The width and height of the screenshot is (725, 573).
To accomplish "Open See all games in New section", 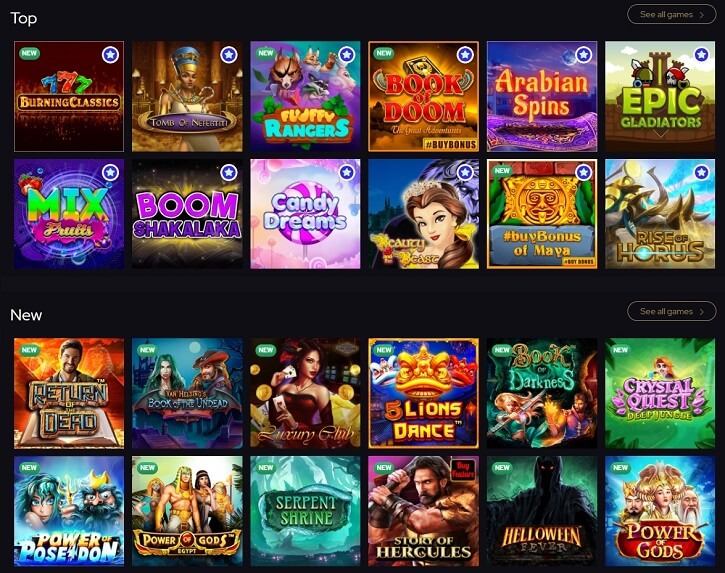I will point(671,311).
